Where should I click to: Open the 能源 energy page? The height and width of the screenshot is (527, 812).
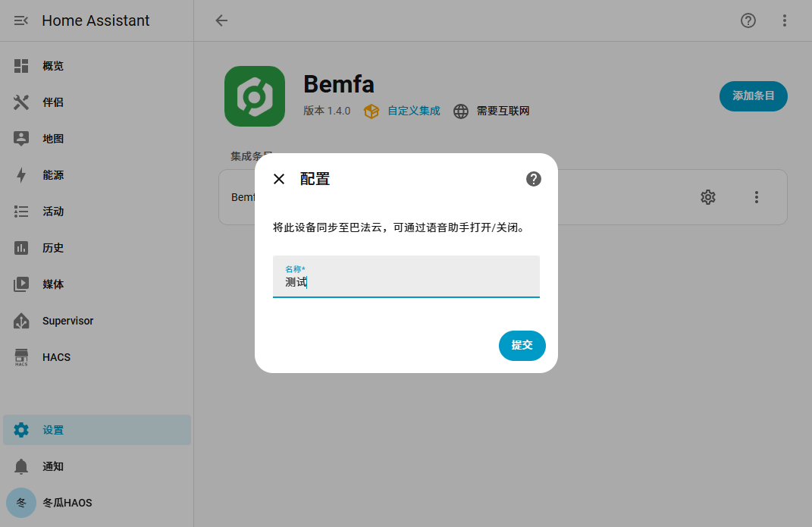[x=97, y=175]
